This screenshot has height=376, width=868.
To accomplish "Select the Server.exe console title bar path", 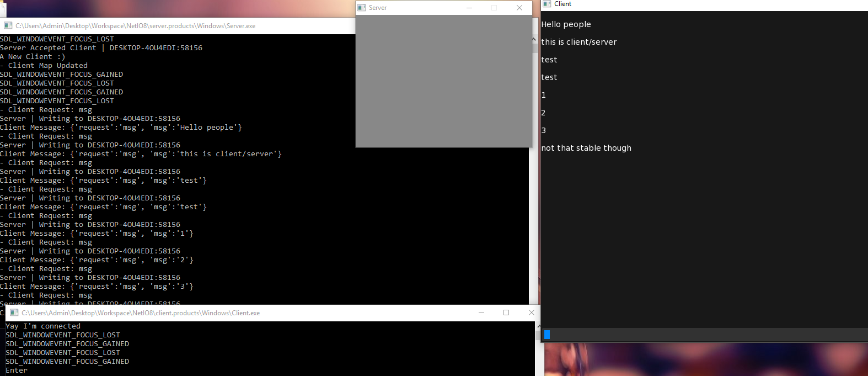I will coord(135,26).
